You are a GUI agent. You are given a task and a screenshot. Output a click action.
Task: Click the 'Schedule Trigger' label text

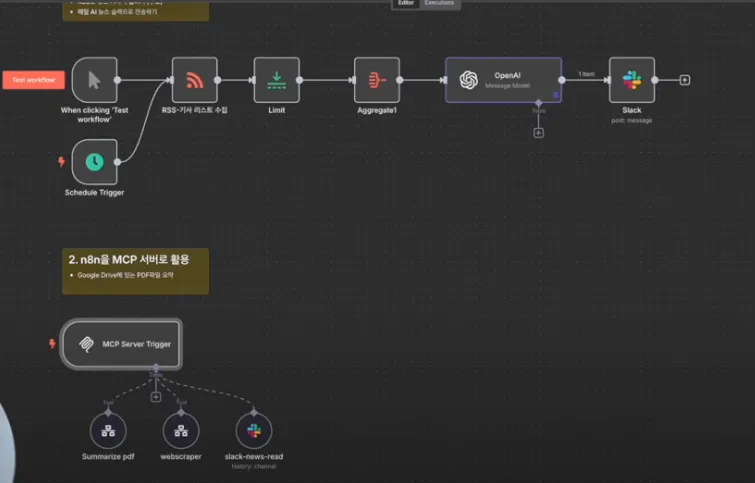[x=94, y=193]
